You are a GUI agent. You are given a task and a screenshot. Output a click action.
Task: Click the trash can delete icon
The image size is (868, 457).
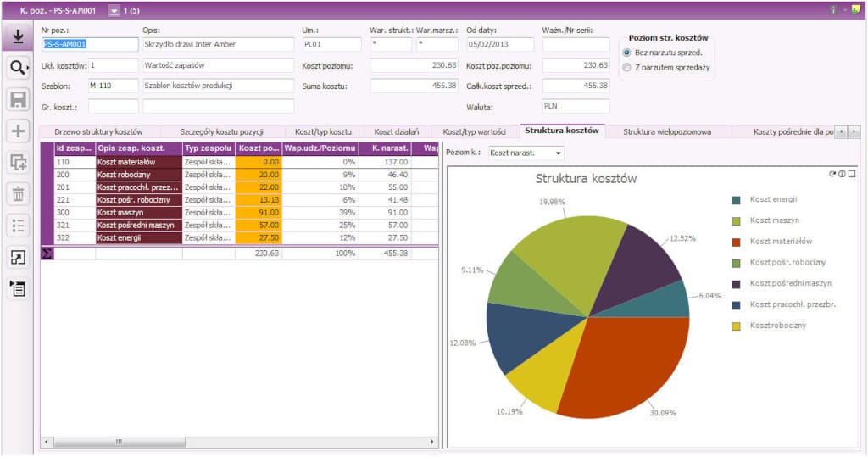17,193
